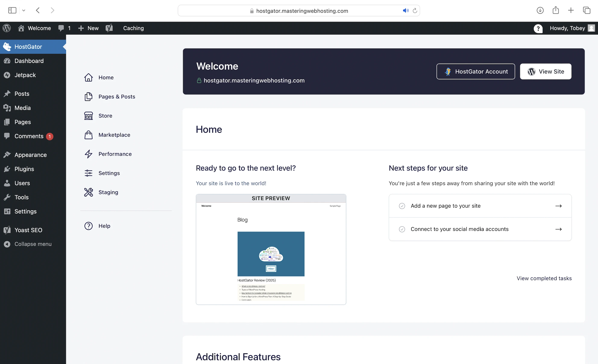The width and height of the screenshot is (598, 364).
Task: Open Plugins in the admin menu
Action: (24, 169)
